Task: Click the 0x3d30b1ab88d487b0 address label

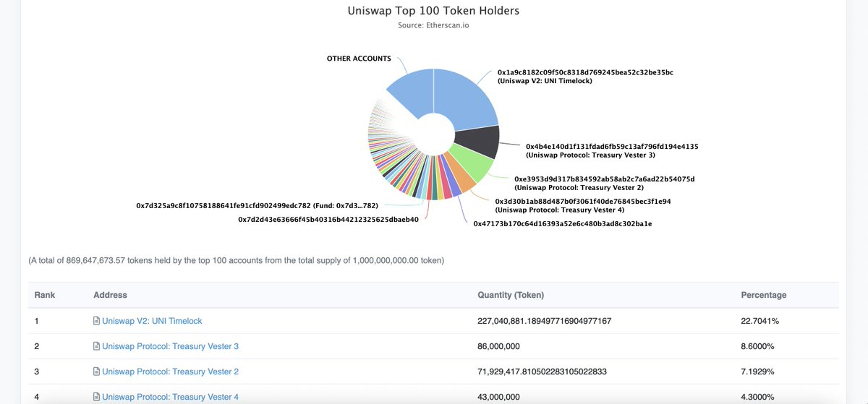Action: click(x=583, y=205)
